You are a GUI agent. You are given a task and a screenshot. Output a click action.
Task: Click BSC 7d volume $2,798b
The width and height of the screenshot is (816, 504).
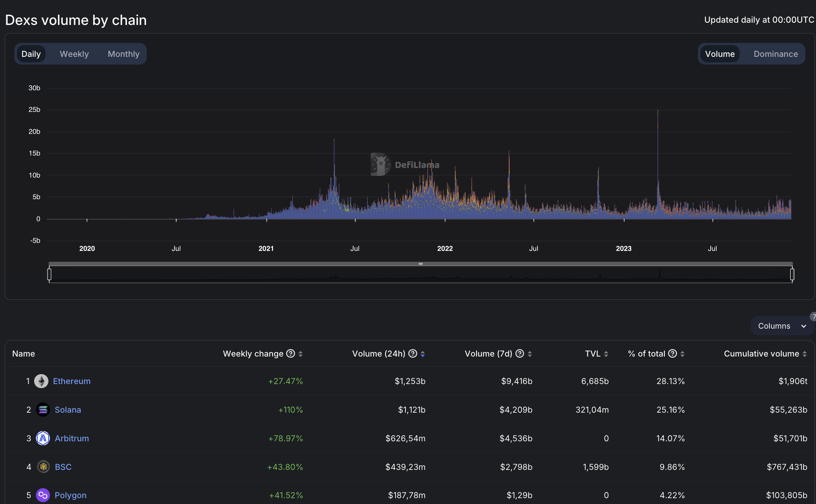516,467
